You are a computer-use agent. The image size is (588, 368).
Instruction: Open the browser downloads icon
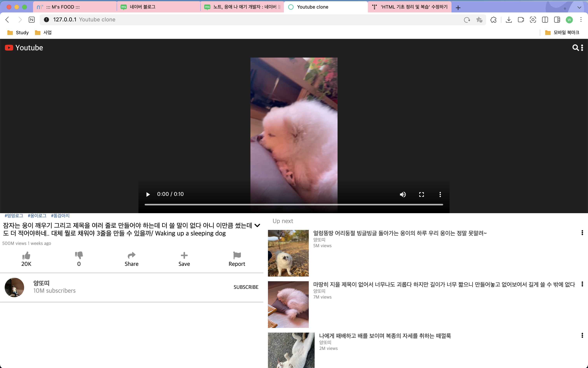(509, 20)
